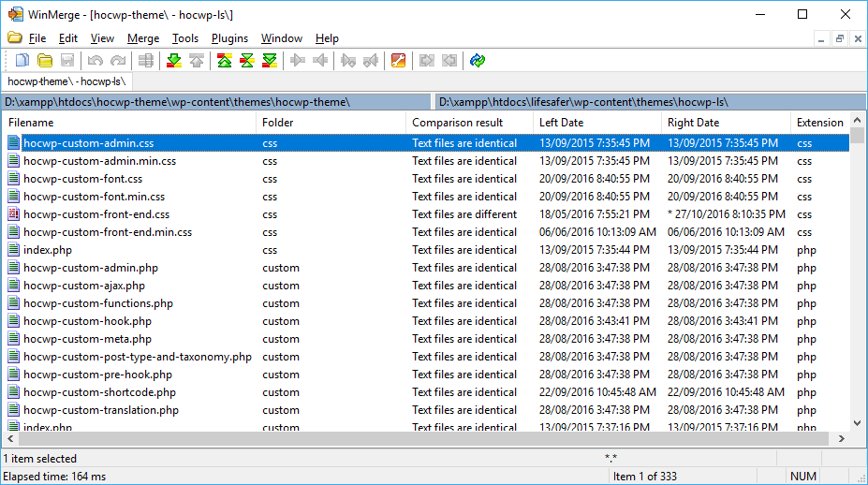The image size is (868, 485).
Task: Select hocwp-custom-front-end.min.css file
Action: click(108, 232)
